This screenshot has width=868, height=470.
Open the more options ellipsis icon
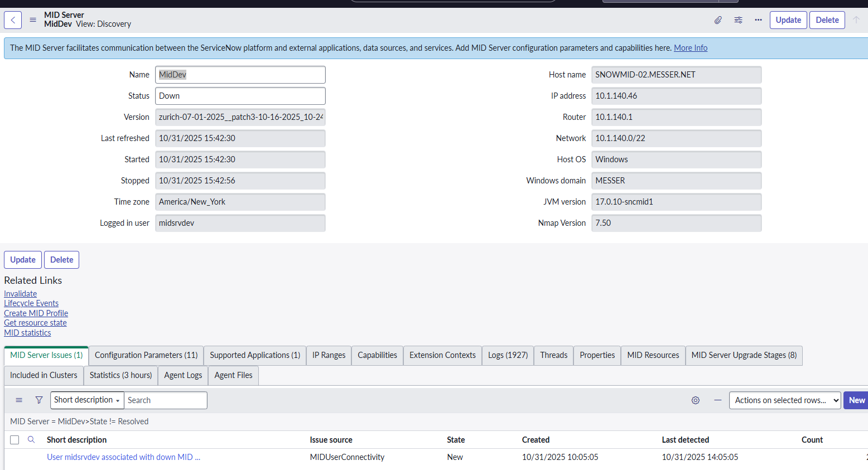click(x=758, y=20)
